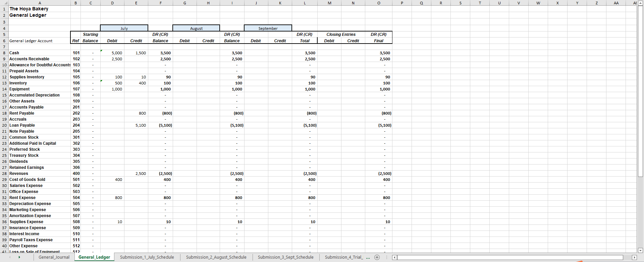Go to the Submission_3_Sept_Schedule tab
Image resolution: width=644 pixels, height=262 pixels.
click(286, 257)
